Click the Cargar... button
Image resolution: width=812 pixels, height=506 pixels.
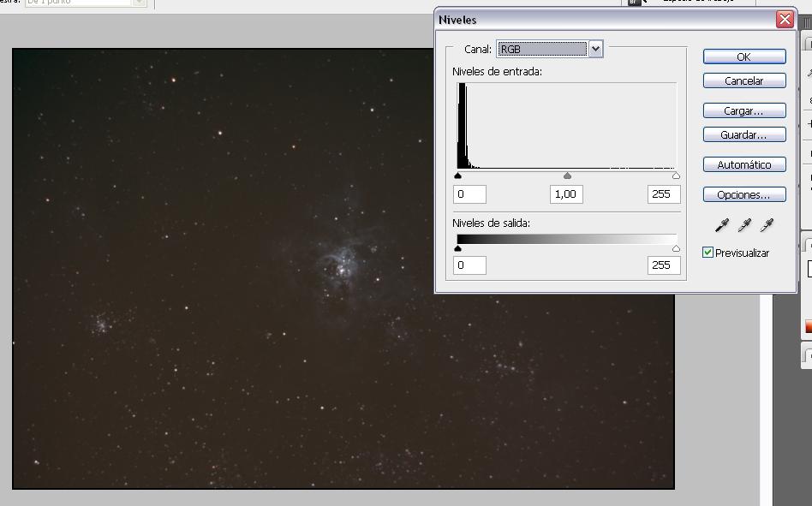click(744, 110)
